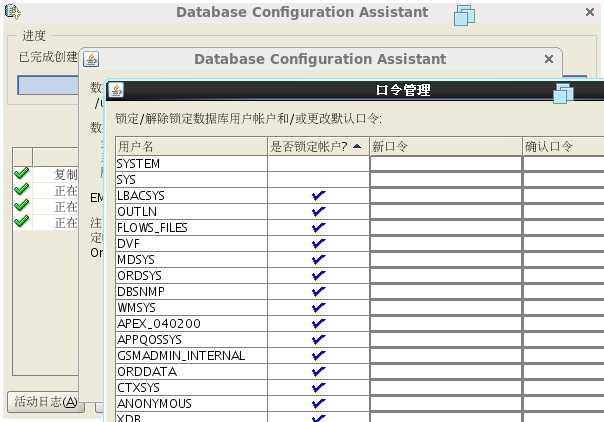This screenshot has height=422, width=604.
Task: Unlock the MDSYS account checkmark
Action: (319, 260)
